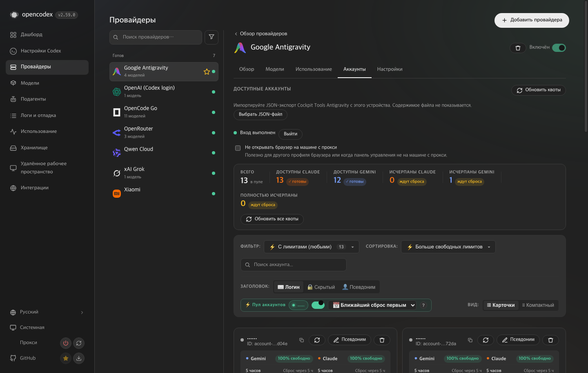Viewport: 588px width, 373px height.
Task: Copy ID of account ending 72da
Action: coord(470,340)
